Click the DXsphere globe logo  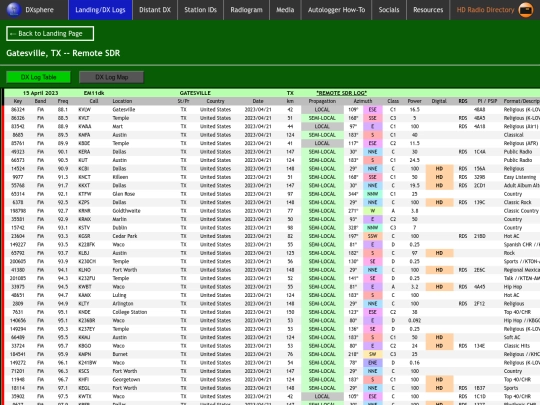[x=14, y=9]
